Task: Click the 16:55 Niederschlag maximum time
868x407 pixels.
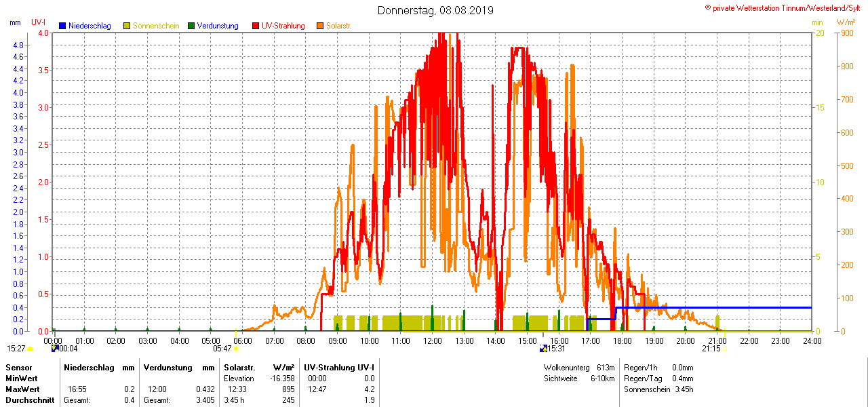Action: point(77,389)
